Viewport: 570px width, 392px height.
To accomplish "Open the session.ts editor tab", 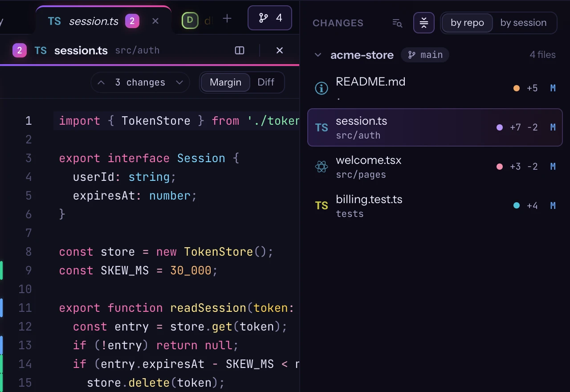I will point(103,20).
